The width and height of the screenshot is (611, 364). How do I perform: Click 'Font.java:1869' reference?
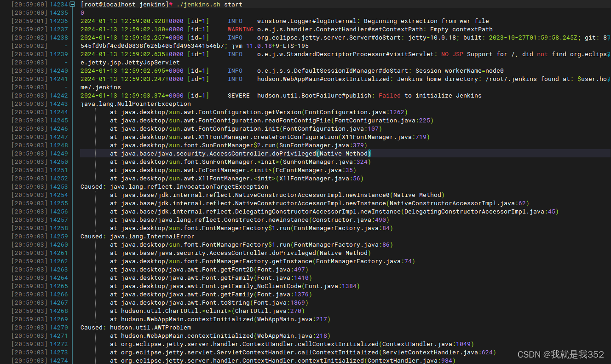279,302
